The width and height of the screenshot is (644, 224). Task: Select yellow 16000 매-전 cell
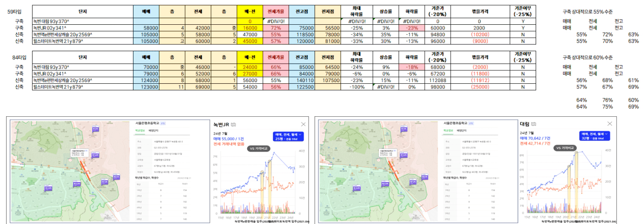click(x=250, y=28)
